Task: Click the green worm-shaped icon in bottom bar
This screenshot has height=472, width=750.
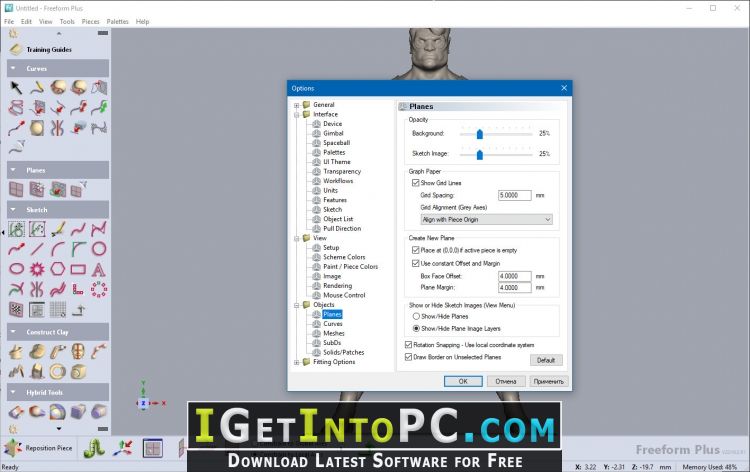Action: coord(94,448)
